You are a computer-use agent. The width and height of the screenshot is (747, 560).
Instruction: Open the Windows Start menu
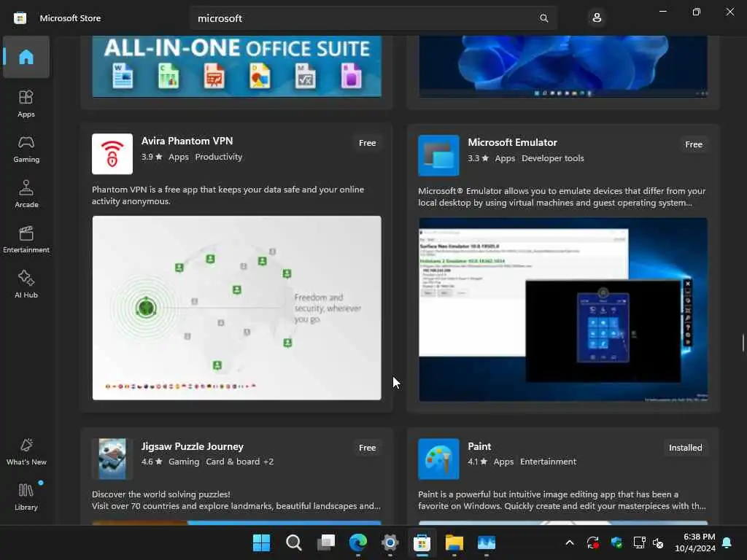tap(261, 542)
